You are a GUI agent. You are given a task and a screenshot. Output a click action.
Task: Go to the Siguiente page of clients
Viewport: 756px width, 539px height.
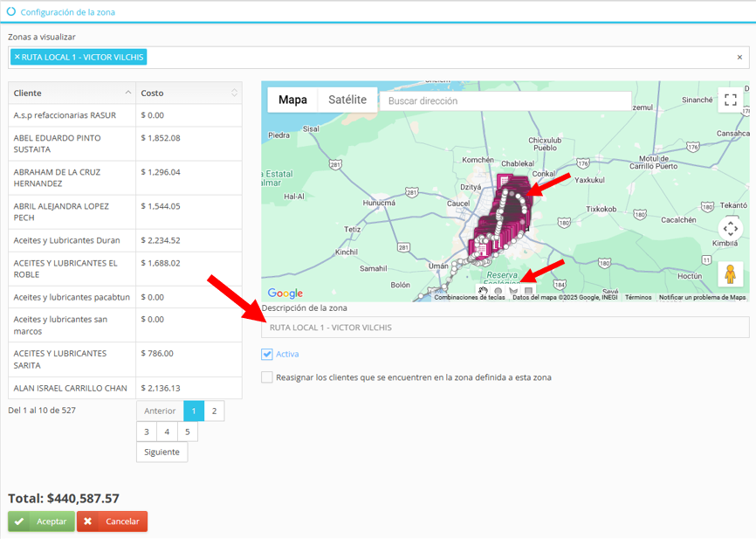click(x=162, y=452)
